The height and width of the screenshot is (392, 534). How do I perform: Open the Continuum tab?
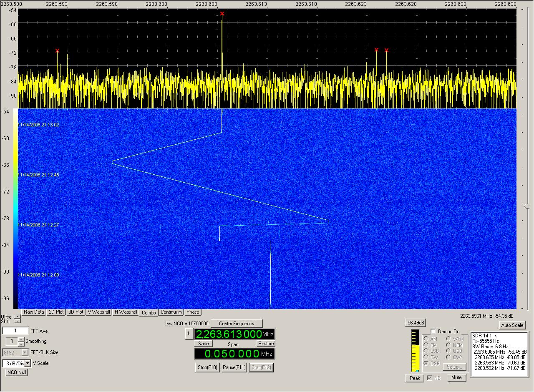click(171, 312)
